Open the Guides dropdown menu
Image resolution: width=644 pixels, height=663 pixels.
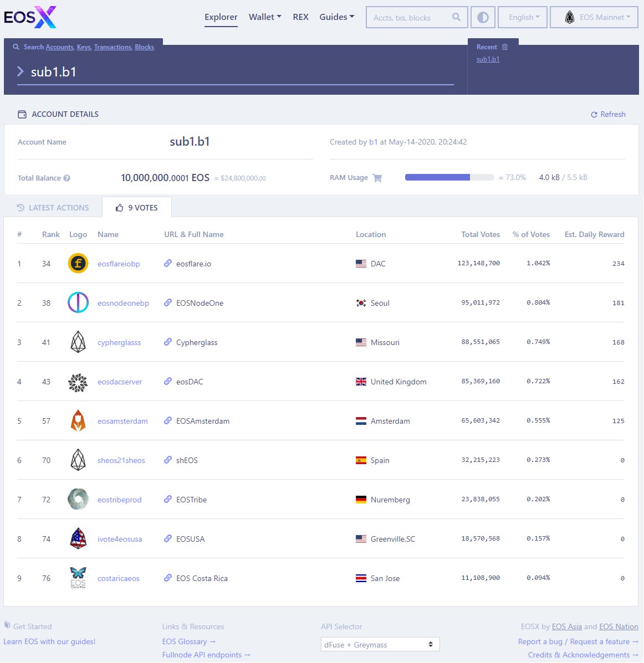(337, 17)
